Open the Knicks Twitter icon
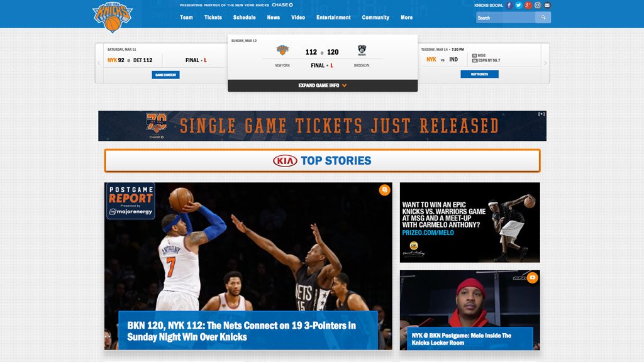 point(519,5)
